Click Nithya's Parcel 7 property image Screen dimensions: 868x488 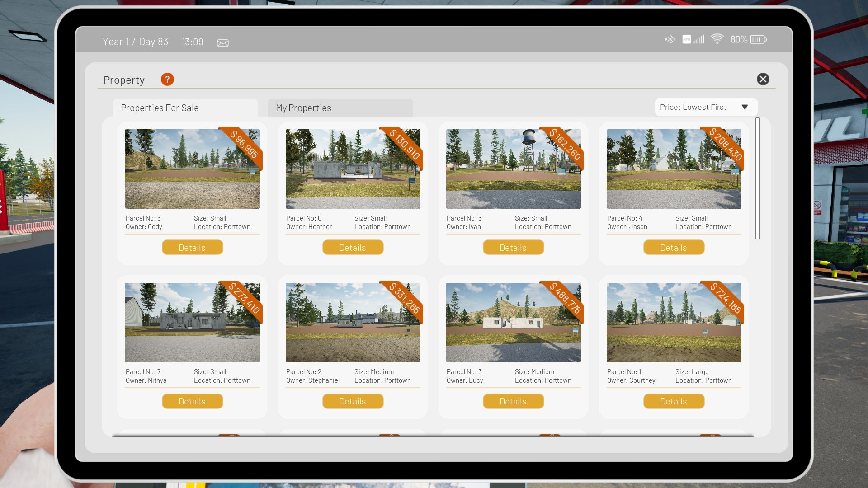[x=192, y=323]
